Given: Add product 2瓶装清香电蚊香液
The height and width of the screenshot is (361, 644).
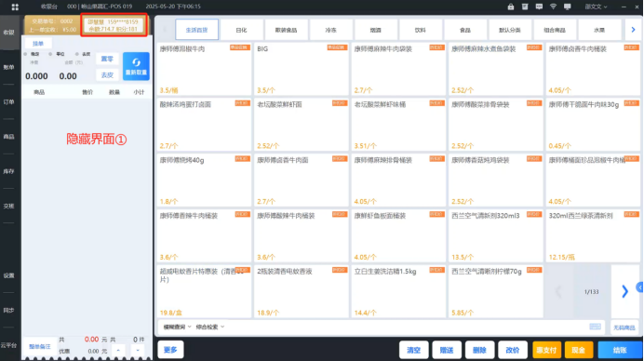Looking at the screenshot, I should pyautogui.click(x=301, y=291).
